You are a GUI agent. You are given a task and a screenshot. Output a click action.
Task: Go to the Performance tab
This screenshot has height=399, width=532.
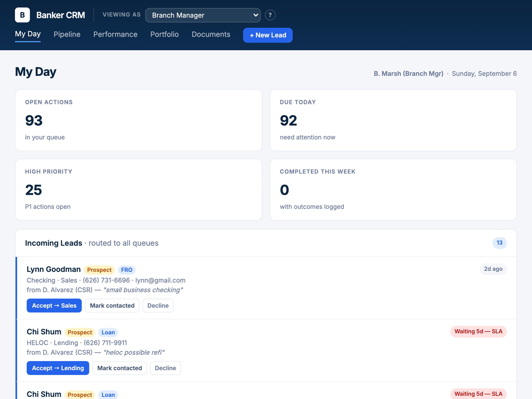click(115, 34)
